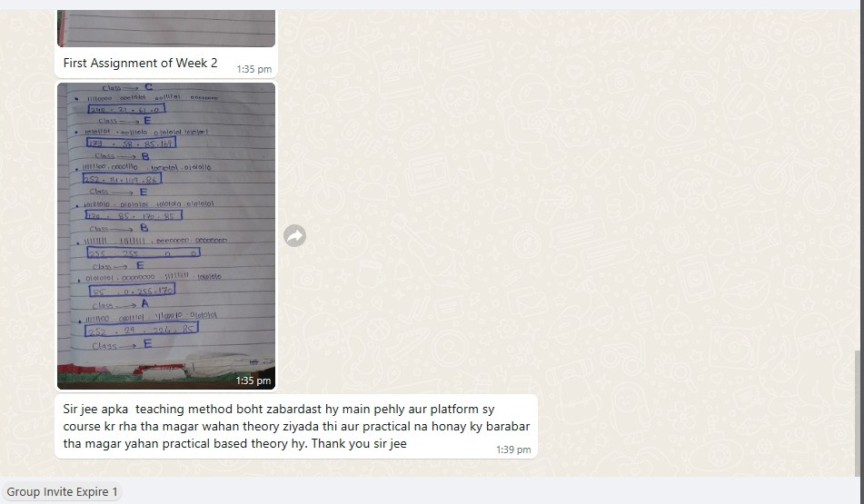864x504 pixels.
Task: Open the handwritten IP address assignment photo
Action: pyautogui.click(x=166, y=236)
